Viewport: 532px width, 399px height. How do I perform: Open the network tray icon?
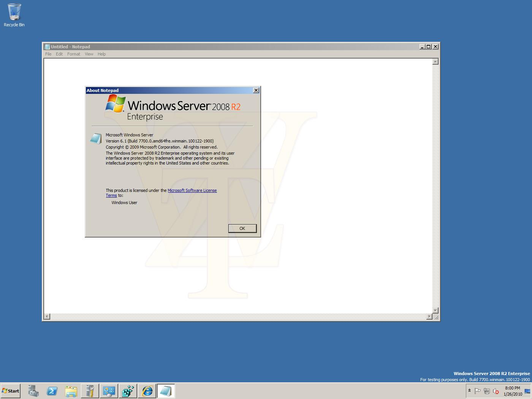pos(486,391)
